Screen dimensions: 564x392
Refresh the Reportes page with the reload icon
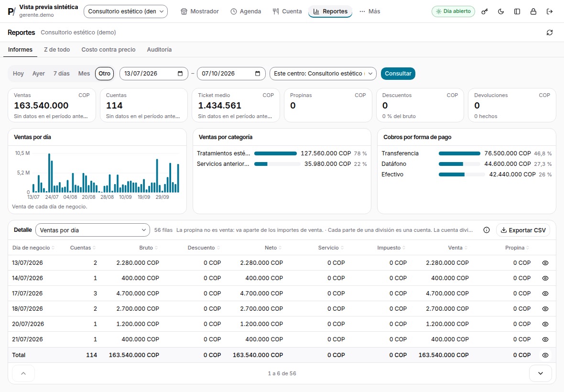(549, 33)
